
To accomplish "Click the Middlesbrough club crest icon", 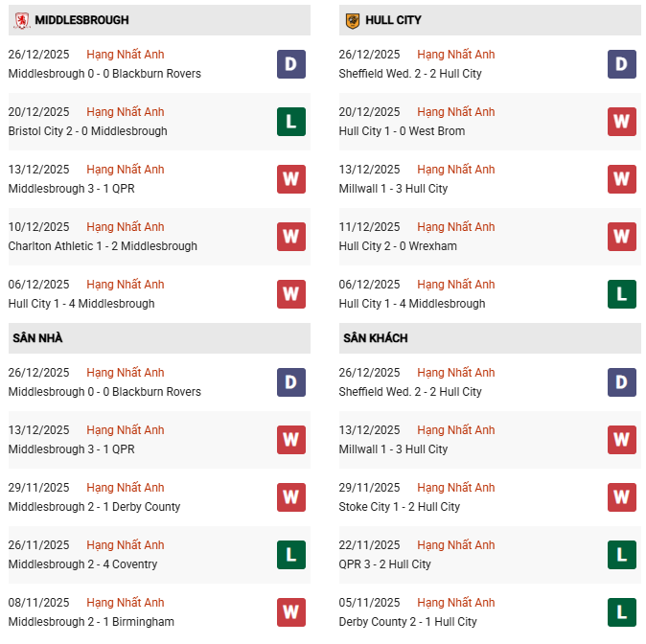I will (x=22, y=20).
